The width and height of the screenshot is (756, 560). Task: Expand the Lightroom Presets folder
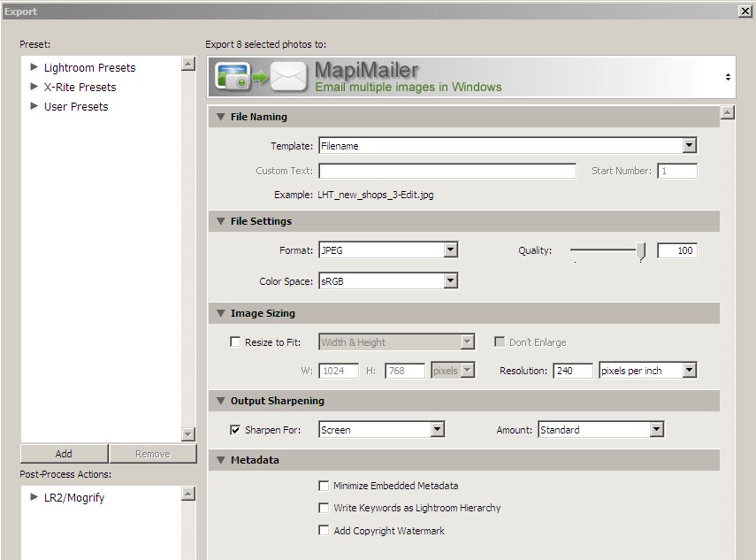click(x=34, y=67)
